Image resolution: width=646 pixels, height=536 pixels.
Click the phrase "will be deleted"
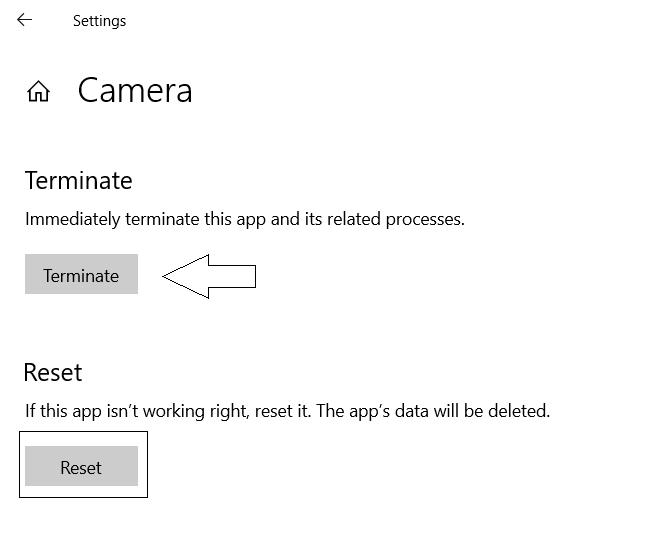501,411
